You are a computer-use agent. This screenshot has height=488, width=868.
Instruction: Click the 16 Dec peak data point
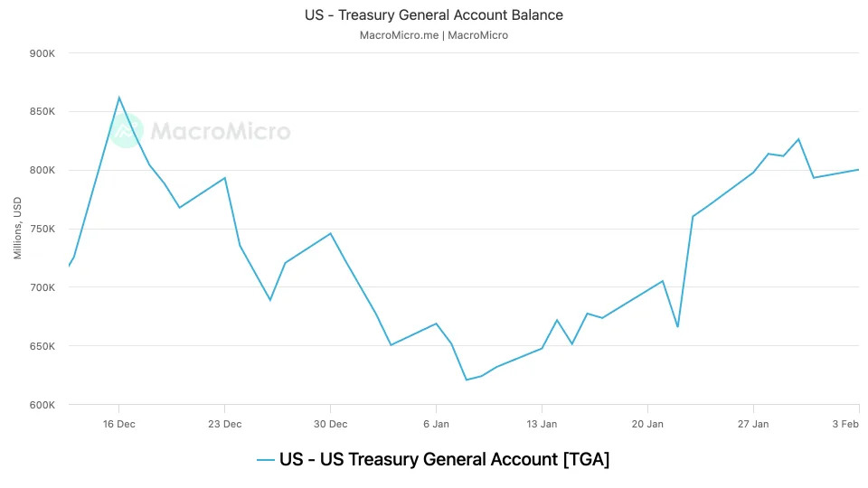point(119,98)
